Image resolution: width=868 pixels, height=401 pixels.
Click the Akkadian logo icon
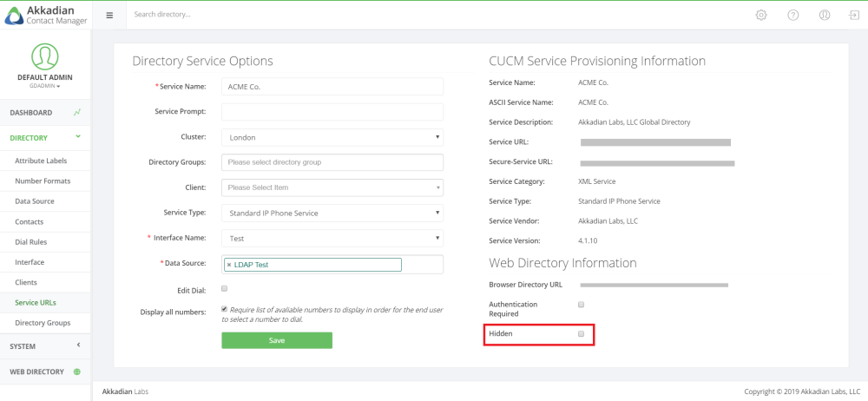click(14, 15)
